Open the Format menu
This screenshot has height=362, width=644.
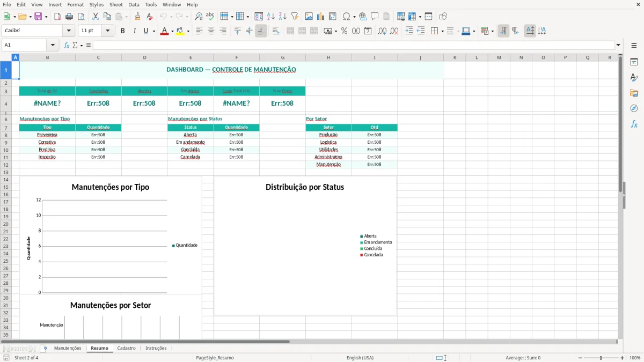pos(75,4)
